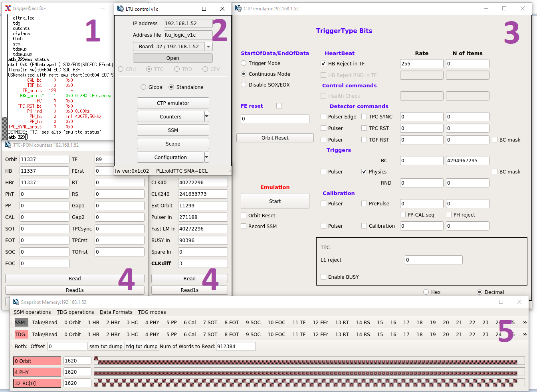Click the right chevron in TDG row
Screen dimensions: 537x392
pyautogui.click(x=525, y=334)
